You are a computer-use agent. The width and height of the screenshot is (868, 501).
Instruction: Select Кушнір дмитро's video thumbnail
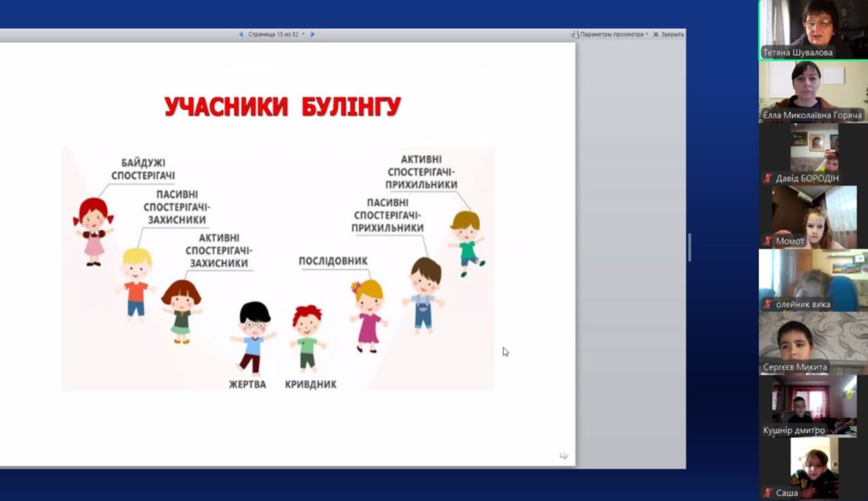coord(813,405)
